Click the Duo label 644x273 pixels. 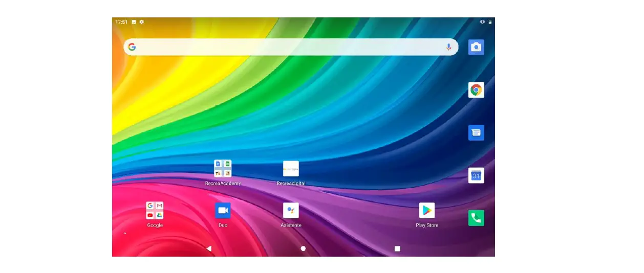(x=223, y=225)
